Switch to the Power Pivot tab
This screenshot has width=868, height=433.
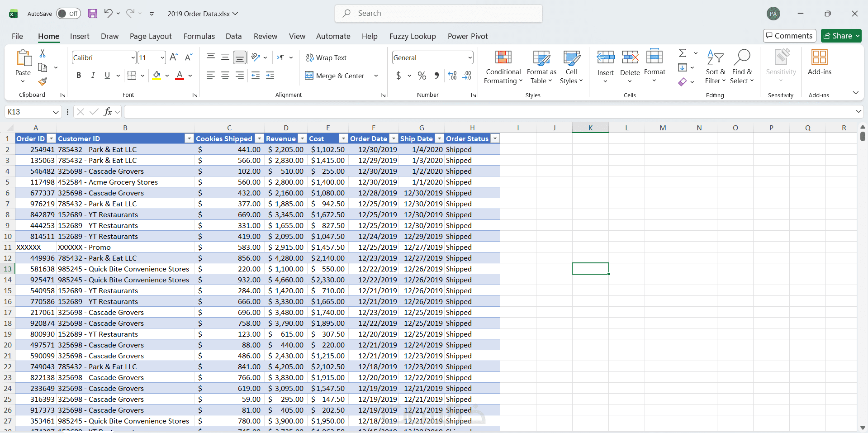pyautogui.click(x=468, y=36)
